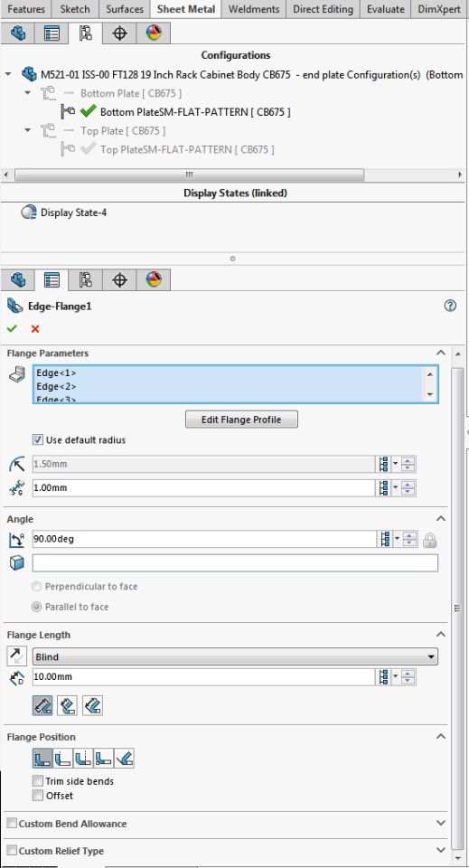Click gap distance 1.00mm field
The image size is (469, 868).
(204, 488)
